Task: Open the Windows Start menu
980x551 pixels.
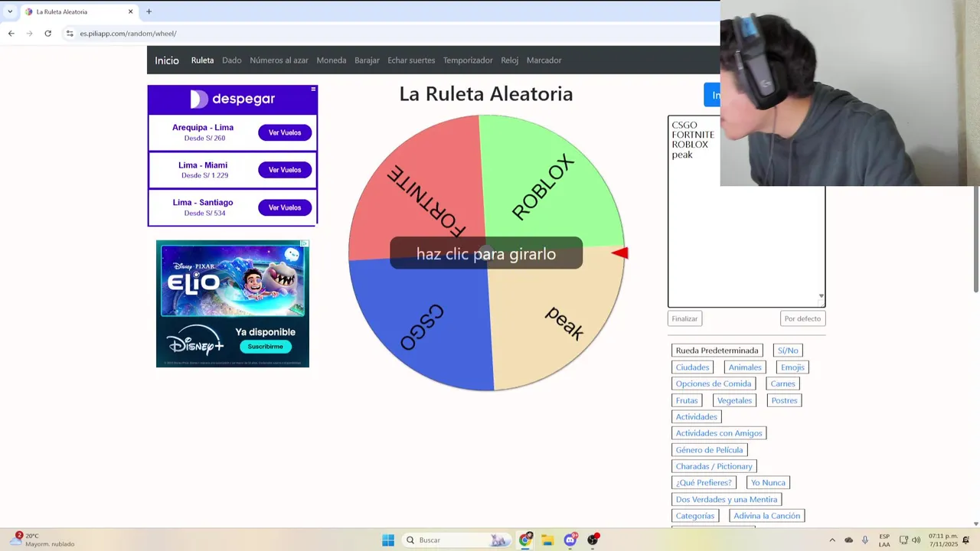Action: click(388, 540)
